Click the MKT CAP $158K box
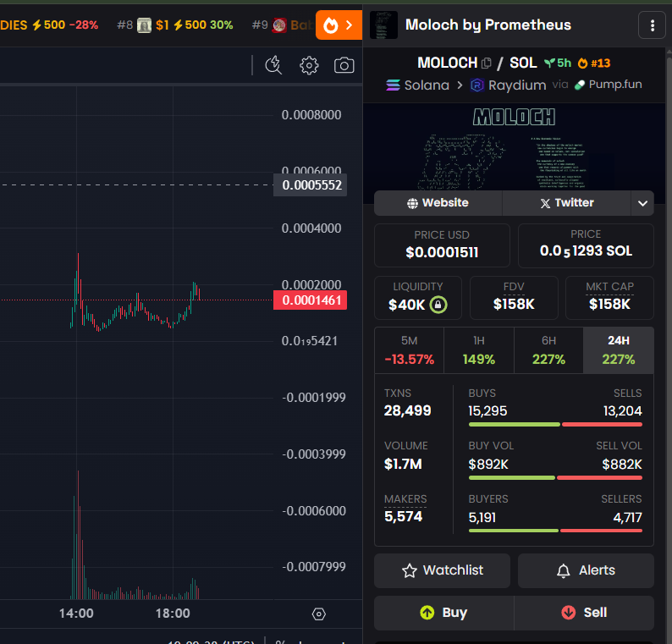 [x=609, y=298]
